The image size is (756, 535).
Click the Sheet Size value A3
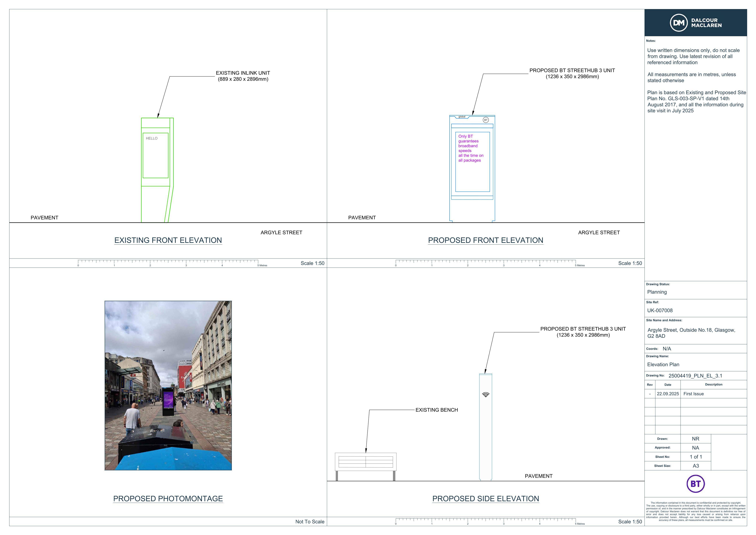point(696,466)
